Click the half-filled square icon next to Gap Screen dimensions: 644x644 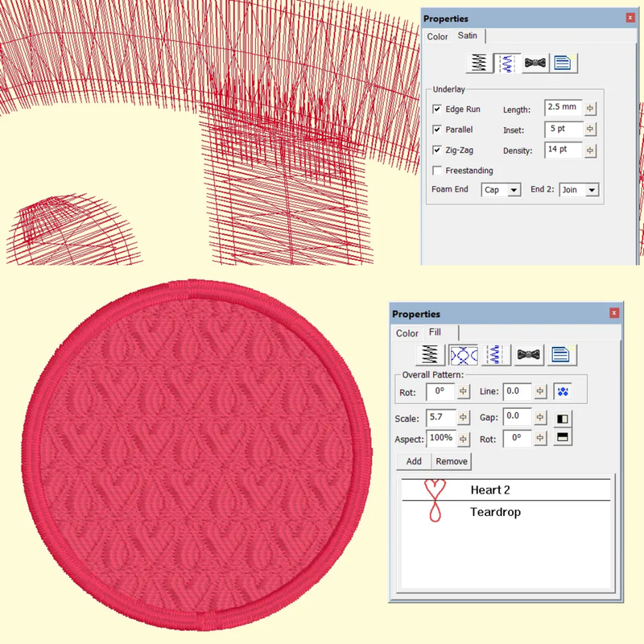pyautogui.click(x=562, y=419)
